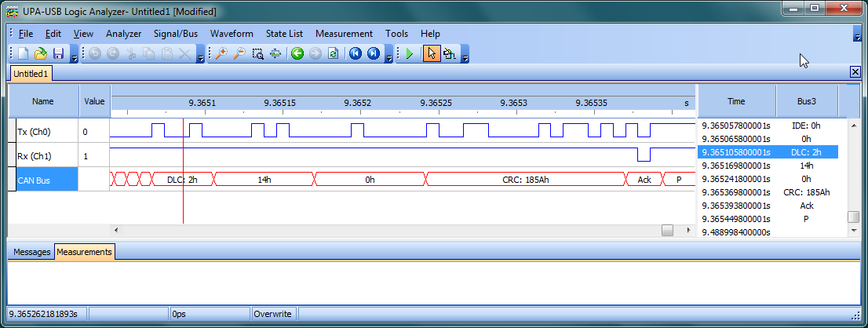The width and height of the screenshot is (868, 328).
Task: Open the Tools menu
Action: pyautogui.click(x=397, y=34)
